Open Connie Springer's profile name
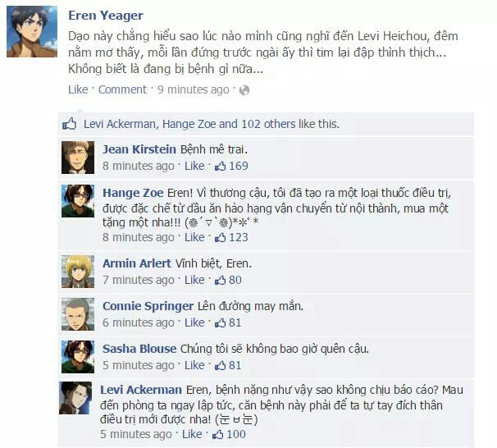The height and width of the screenshot is (448, 497). click(x=148, y=306)
